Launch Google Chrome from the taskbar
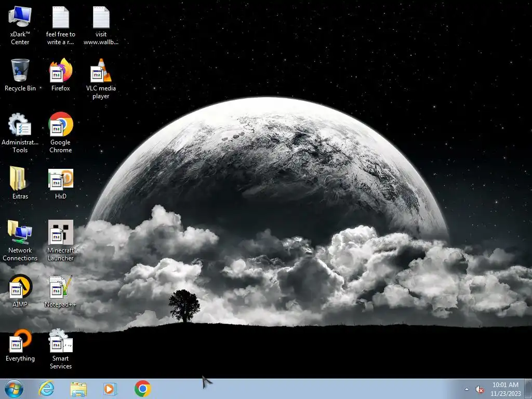Image resolution: width=532 pixels, height=399 pixels. (142, 389)
